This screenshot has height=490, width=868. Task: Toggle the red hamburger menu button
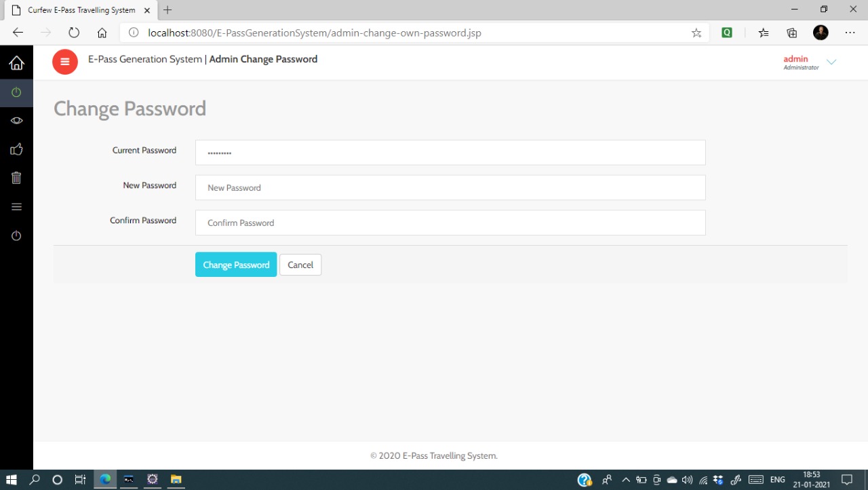tap(65, 62)
